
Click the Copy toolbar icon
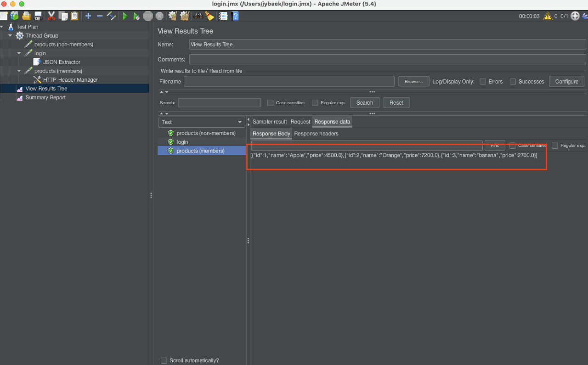coord(63,16)
